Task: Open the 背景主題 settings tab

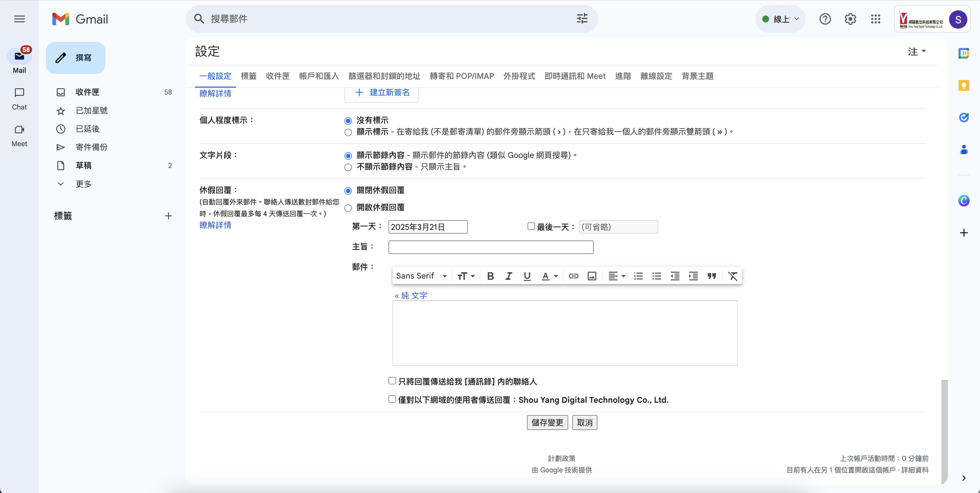Action: (697, 76)
